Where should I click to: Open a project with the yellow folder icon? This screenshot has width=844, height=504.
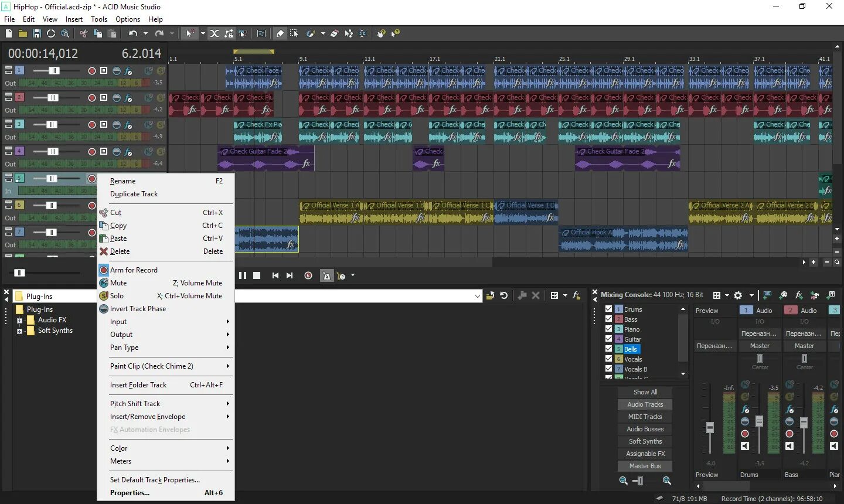[23, 34]
